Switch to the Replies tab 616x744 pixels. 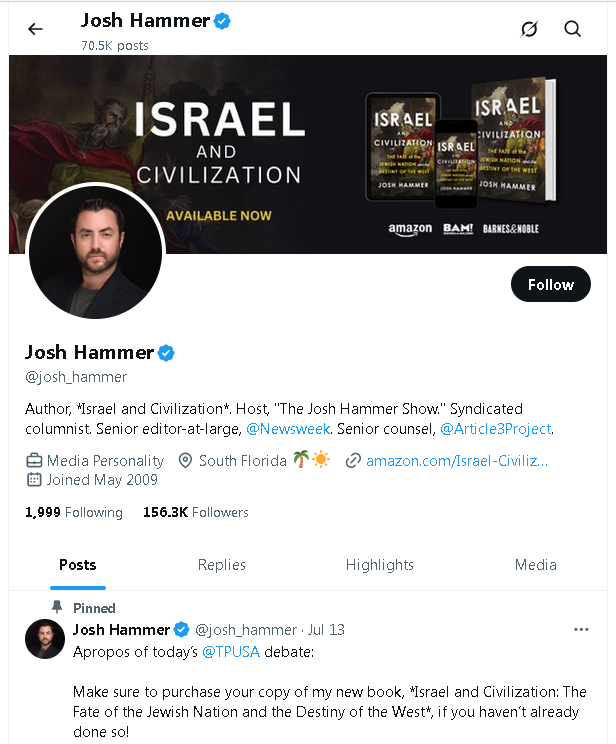222,565
